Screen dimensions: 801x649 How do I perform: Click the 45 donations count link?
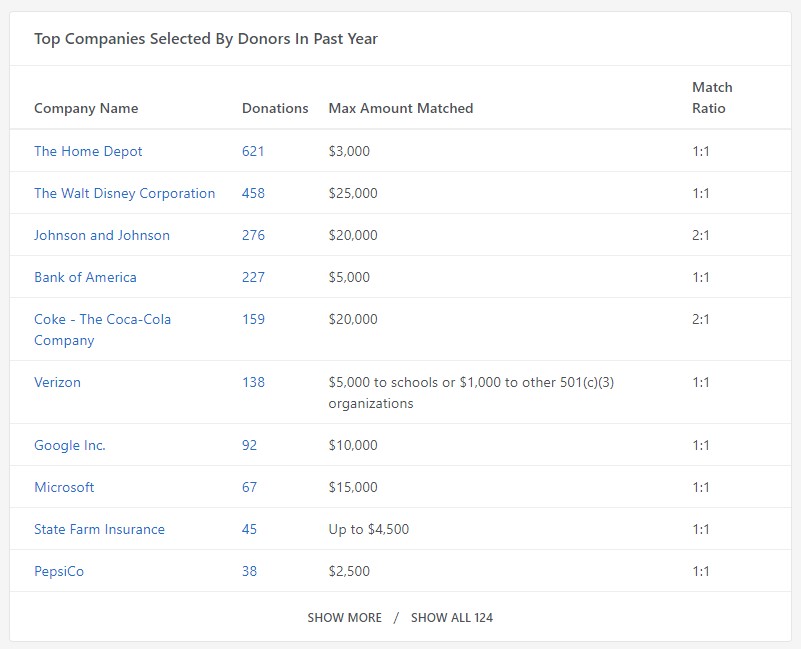(x=249, y=529)
